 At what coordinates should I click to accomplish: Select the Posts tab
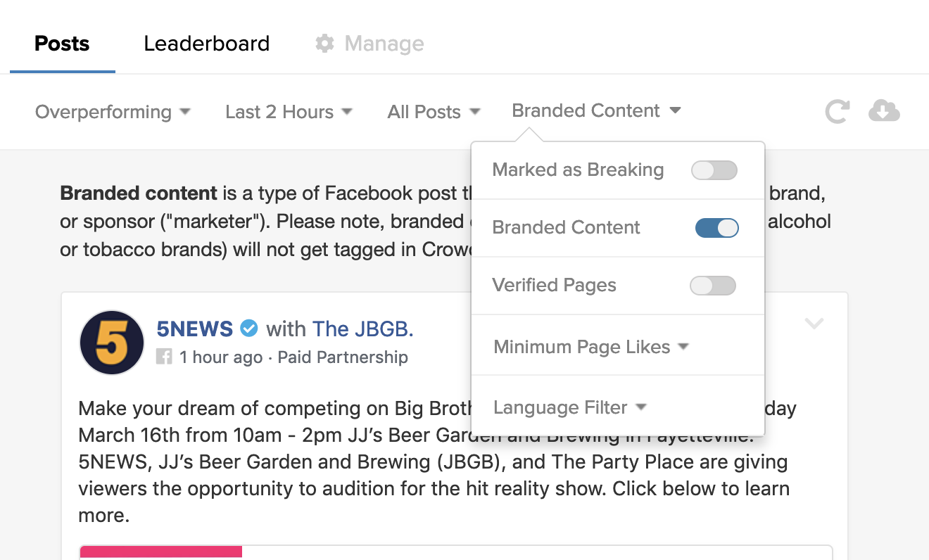62,44
